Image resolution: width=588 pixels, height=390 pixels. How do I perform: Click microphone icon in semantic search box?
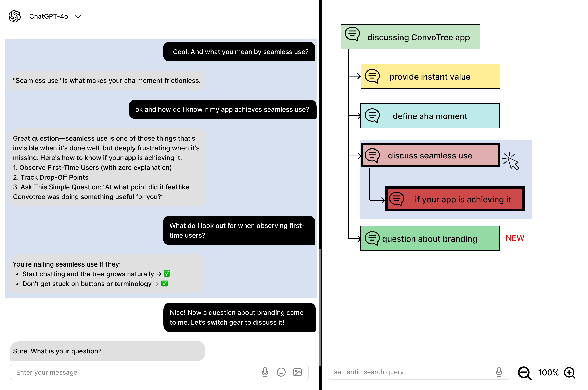point(499,372)
